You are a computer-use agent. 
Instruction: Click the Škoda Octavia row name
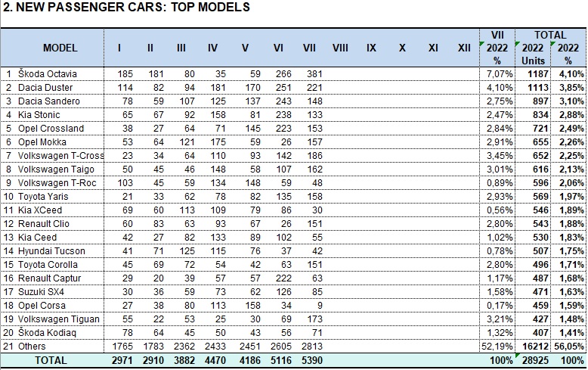point(48,74)
